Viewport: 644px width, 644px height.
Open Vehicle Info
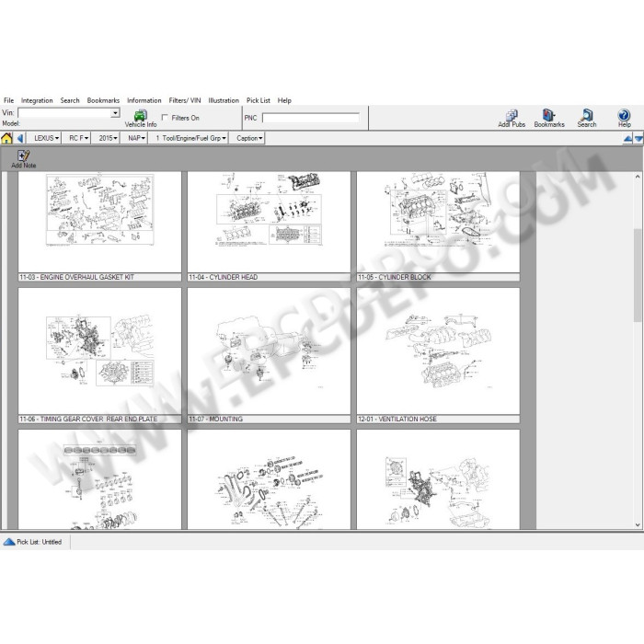click(x=141, y=119)
